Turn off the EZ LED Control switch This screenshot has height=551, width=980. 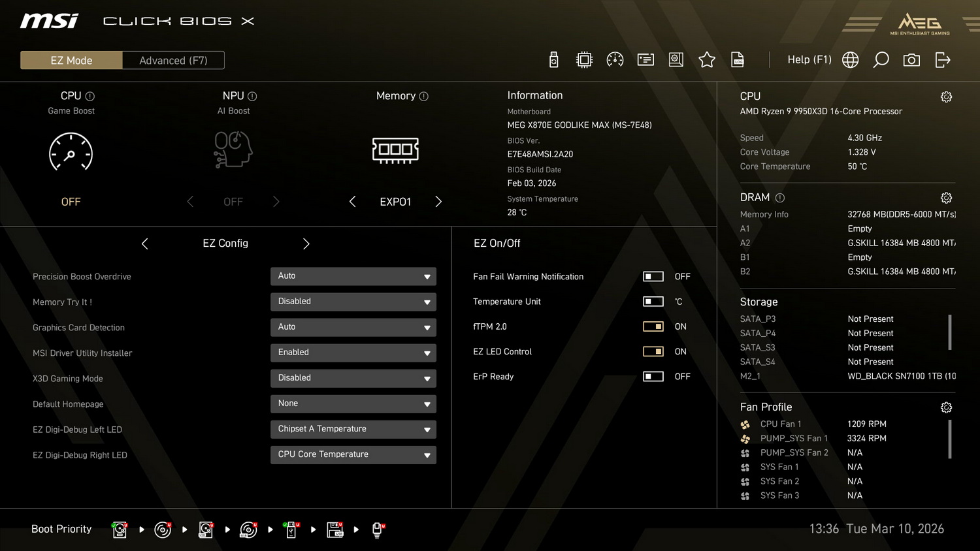coord(653,351)
